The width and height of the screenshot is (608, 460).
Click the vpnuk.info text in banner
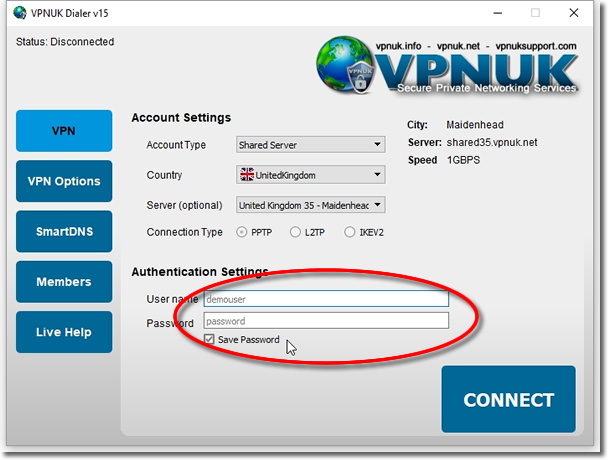tap(398, 46)
